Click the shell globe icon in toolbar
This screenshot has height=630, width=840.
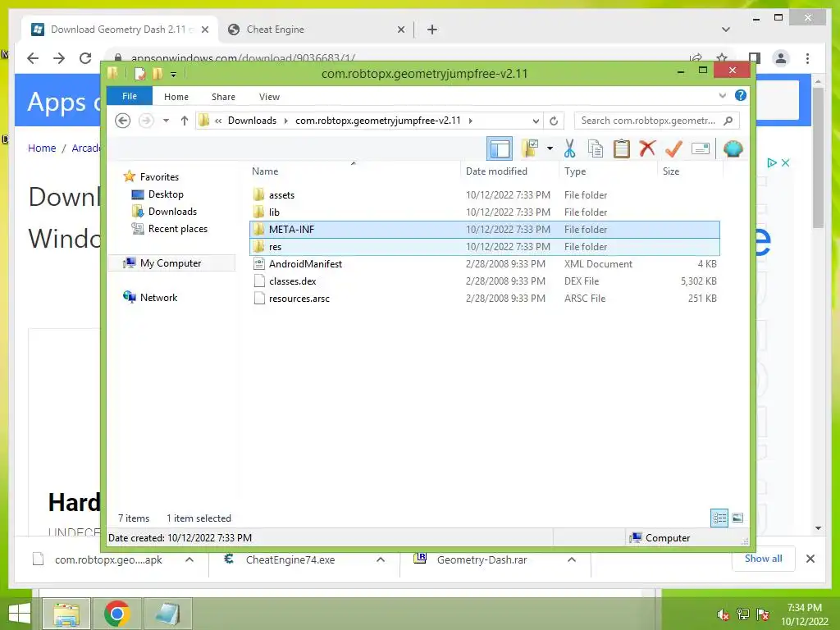click(733, 148)
